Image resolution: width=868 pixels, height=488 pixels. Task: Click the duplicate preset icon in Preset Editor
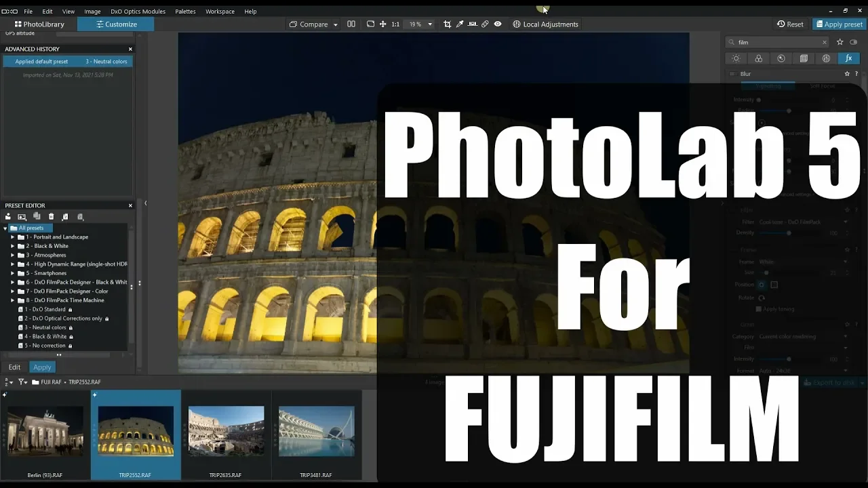[37, 216]
